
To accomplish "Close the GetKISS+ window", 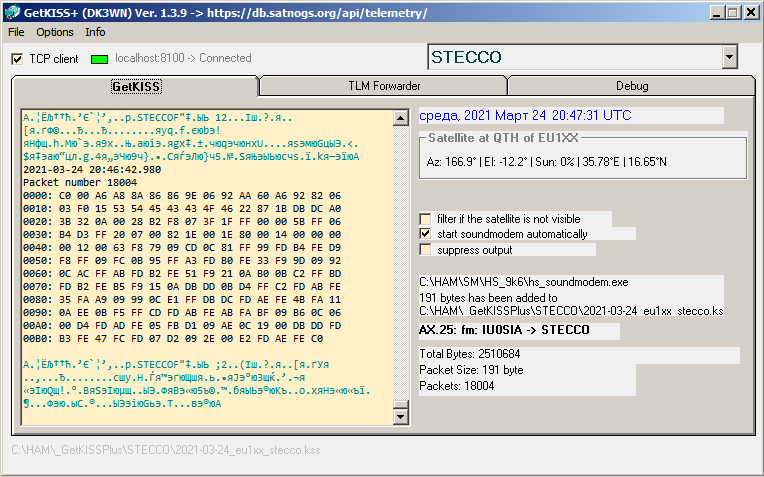I will click(751, 13).
